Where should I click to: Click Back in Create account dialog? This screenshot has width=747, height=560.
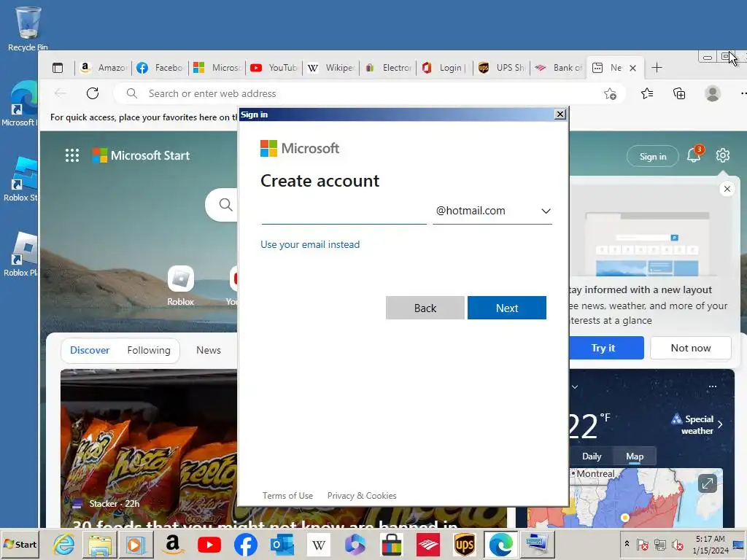click(425, 308)
